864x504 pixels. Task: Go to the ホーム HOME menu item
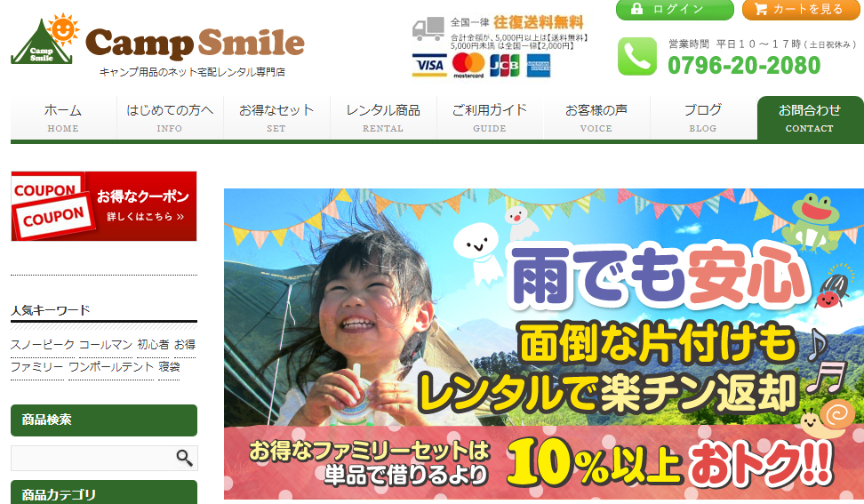pyautogui.click(x=63, y=117)
